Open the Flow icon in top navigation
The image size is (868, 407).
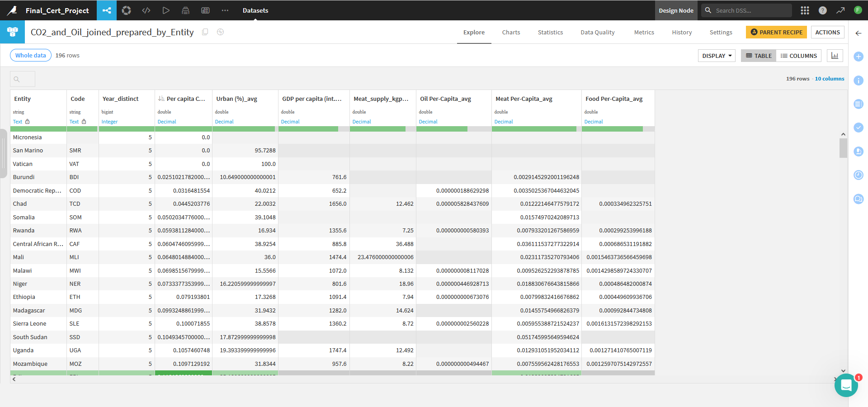click(x=107, y=10)
